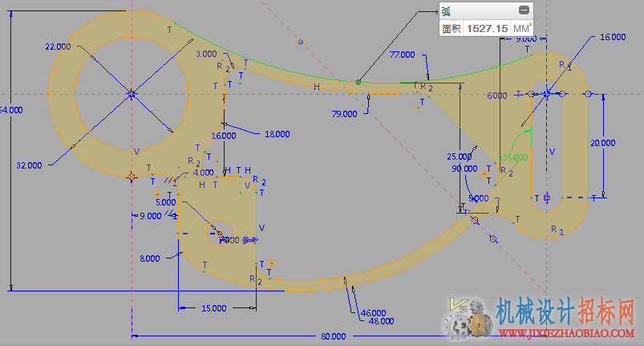Select the 22.000 diameter dimension
Image resolution: width=644 pixels, height=346 pixels.
[58, 47]
